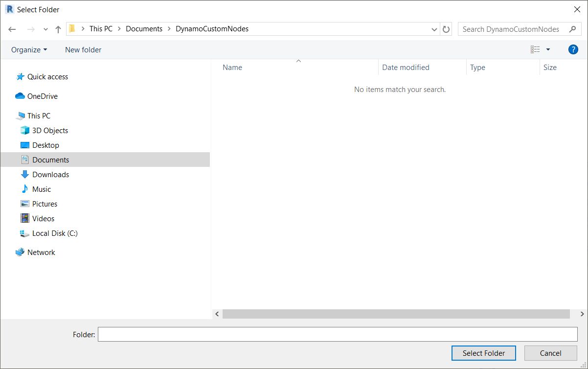
Task: Click the change view layout icon
Action: tap(536, 49)
